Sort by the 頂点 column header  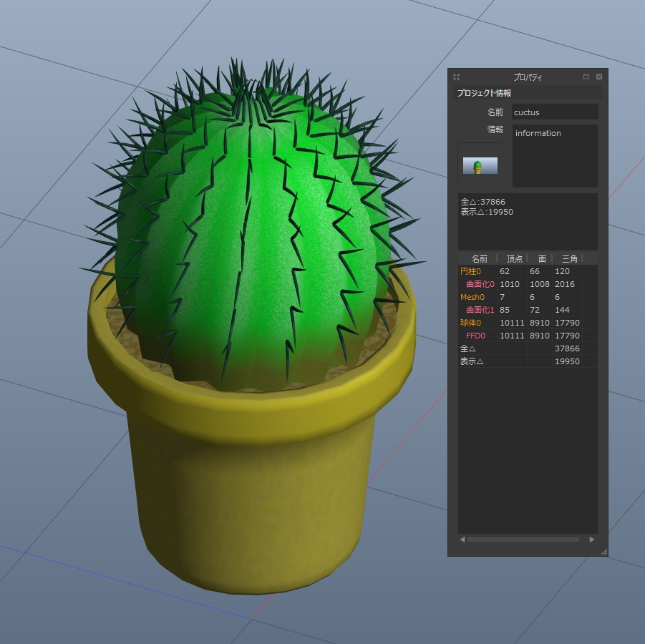tap(513, 258)
